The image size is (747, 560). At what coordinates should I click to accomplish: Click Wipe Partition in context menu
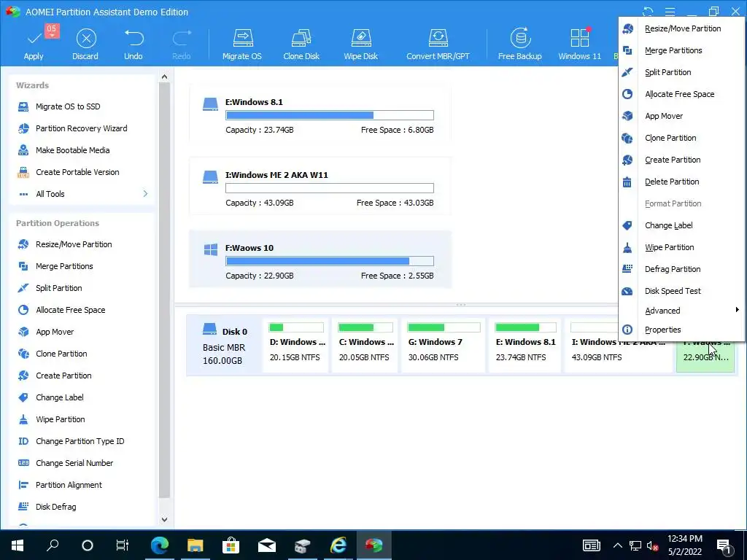(682, 248)
